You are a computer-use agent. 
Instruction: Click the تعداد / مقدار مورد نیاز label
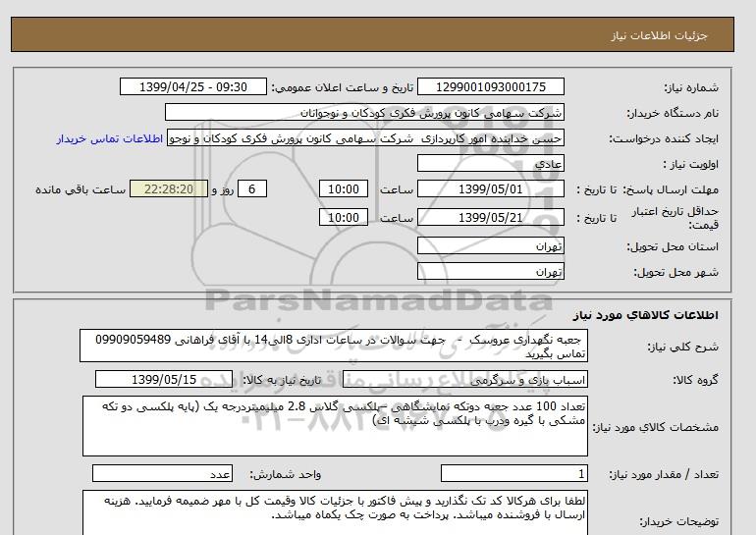(x=664, y=475)
